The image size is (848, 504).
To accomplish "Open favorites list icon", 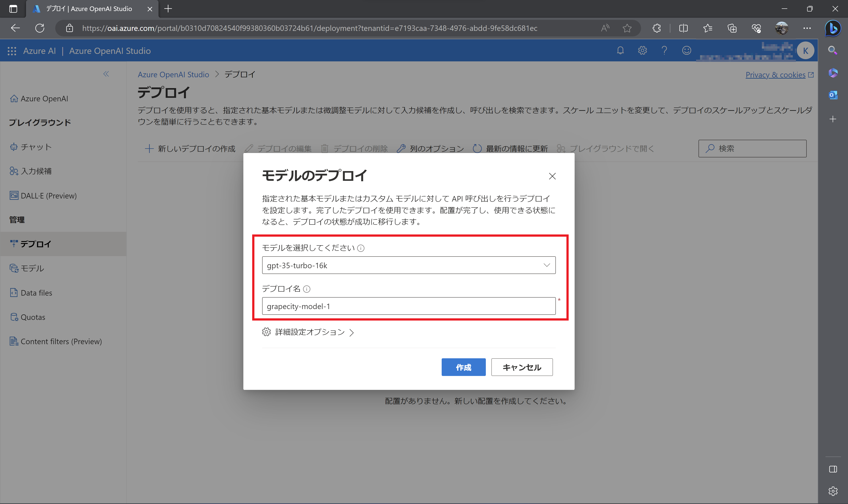I will tap(708, 28).
